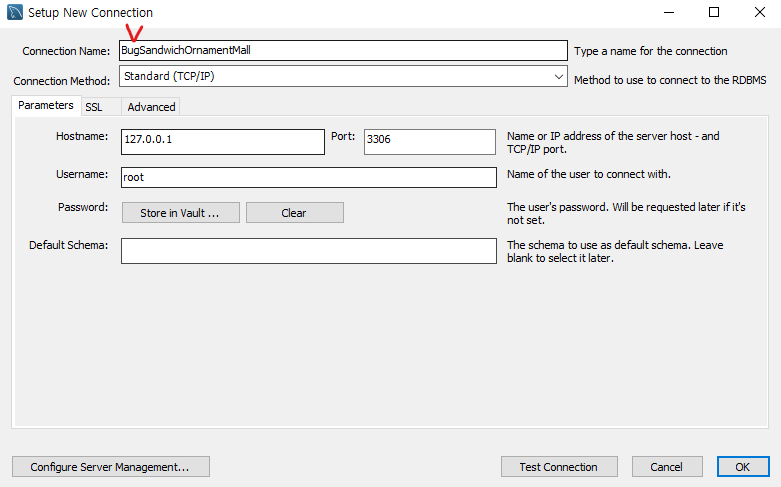Click the empty Default Schema field
Screen dimensions: 781x487
309,251
